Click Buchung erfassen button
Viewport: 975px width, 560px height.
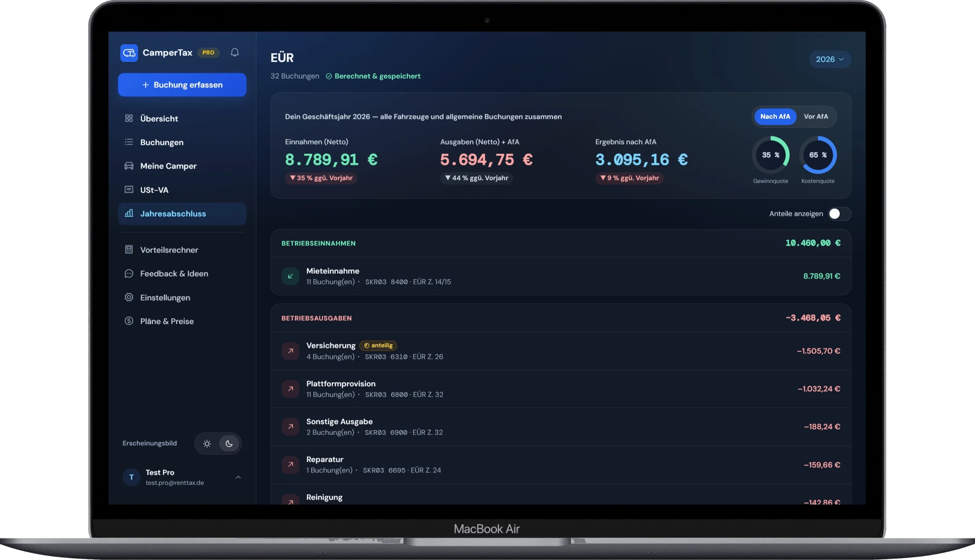pyautogui.click(x=182, y=85)
